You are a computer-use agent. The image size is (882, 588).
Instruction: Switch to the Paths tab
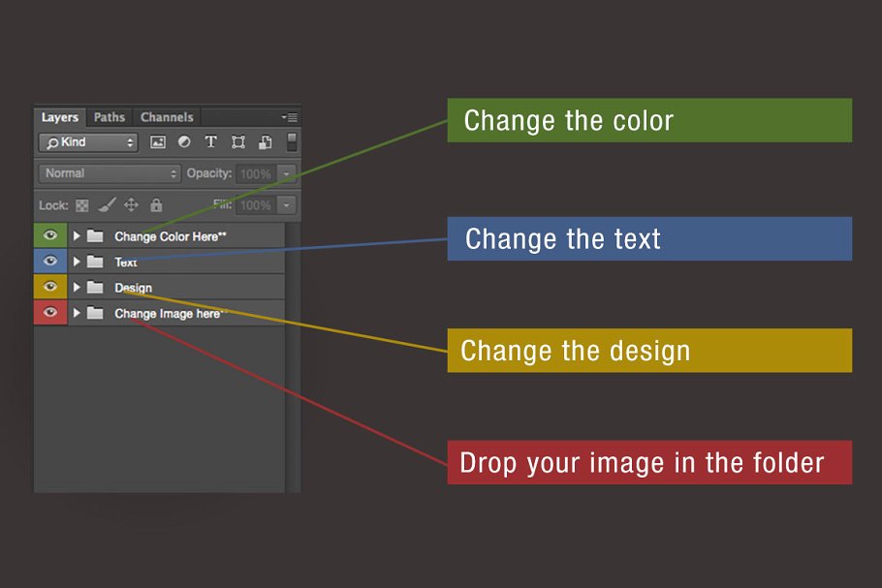click(110, 117)
